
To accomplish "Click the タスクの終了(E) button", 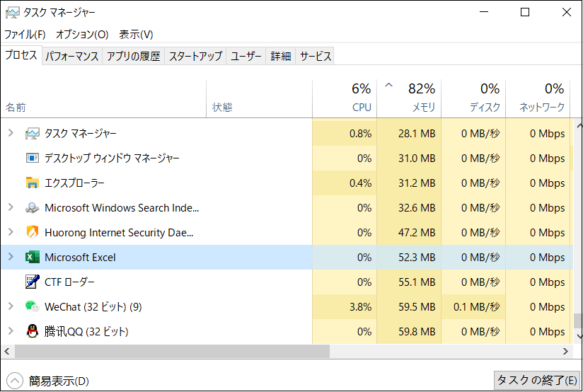I will point(536,380).
